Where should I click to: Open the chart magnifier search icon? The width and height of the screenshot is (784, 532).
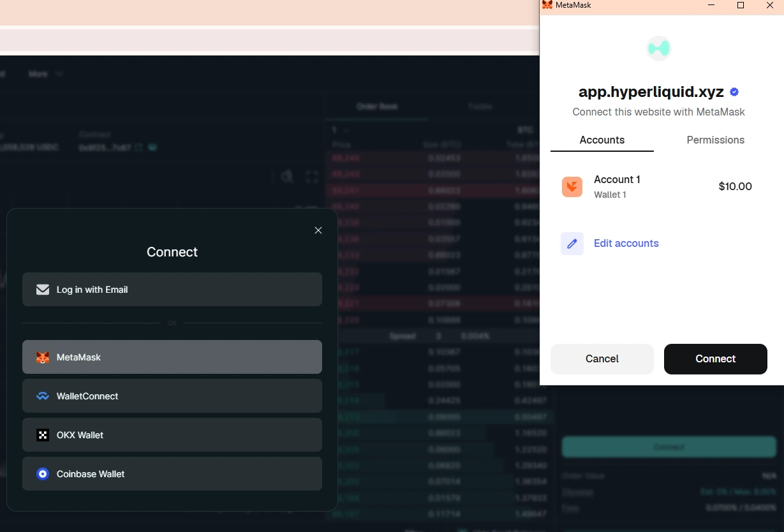[287, 177]
